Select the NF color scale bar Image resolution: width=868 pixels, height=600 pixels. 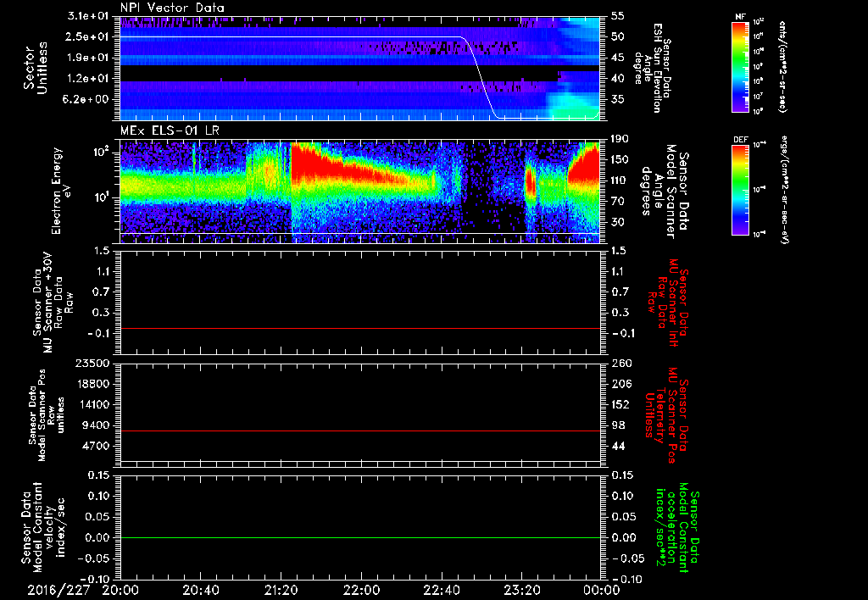(x=741, y=66)
